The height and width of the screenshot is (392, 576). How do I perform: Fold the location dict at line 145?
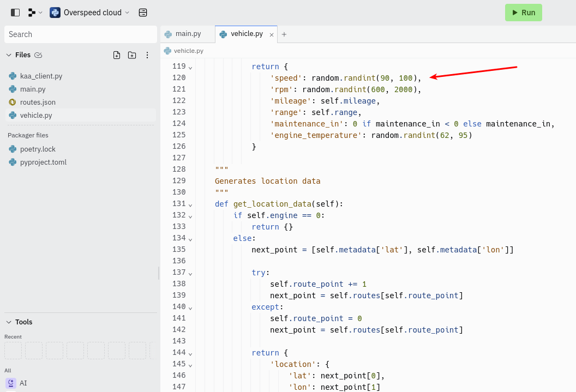(190, 365)
